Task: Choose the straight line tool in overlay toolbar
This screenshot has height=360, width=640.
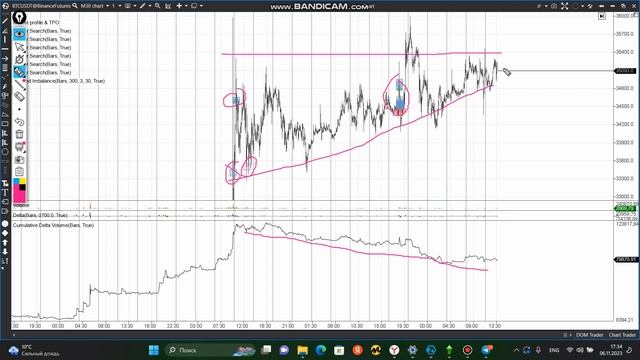Action: click(x=19, y=84)
